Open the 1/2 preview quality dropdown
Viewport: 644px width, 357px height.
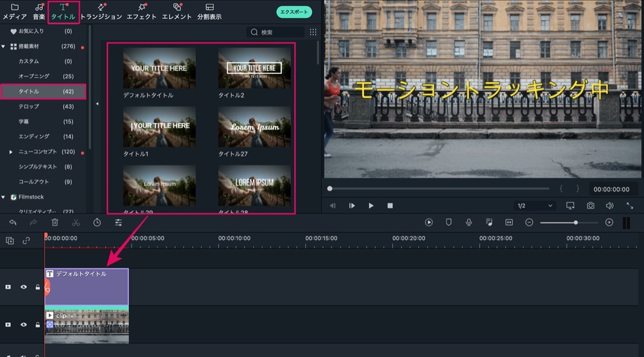pyautogui.click(x=535, y=206)
